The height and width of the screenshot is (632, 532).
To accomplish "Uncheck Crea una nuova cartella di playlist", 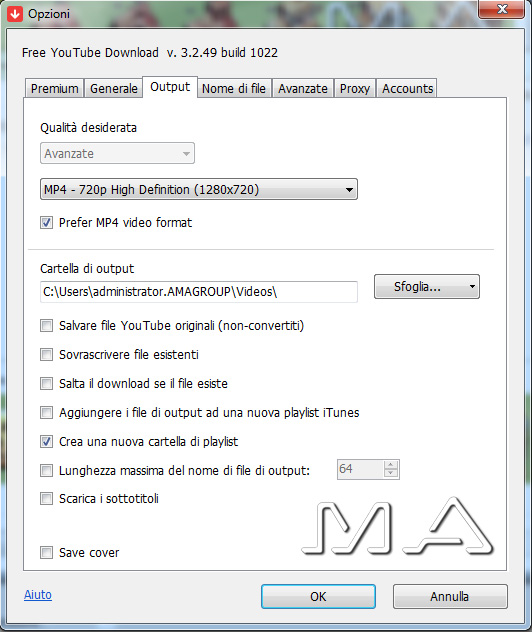I will click(x=46, y=441).
